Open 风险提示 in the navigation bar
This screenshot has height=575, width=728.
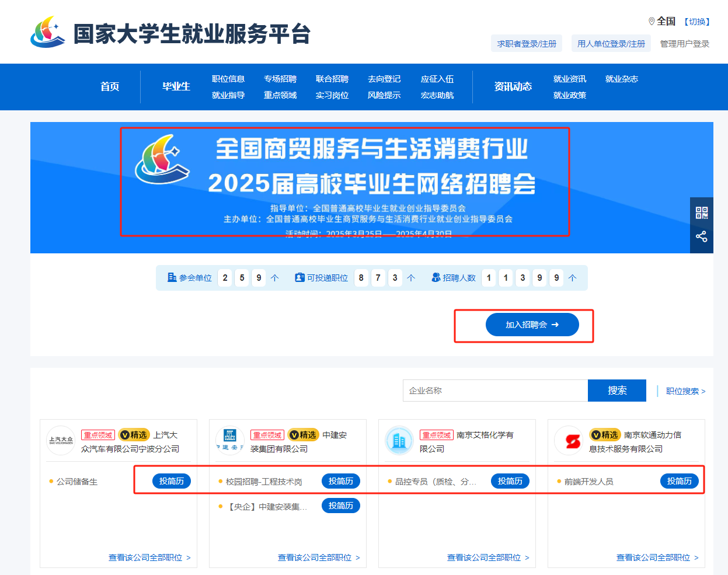384,95
